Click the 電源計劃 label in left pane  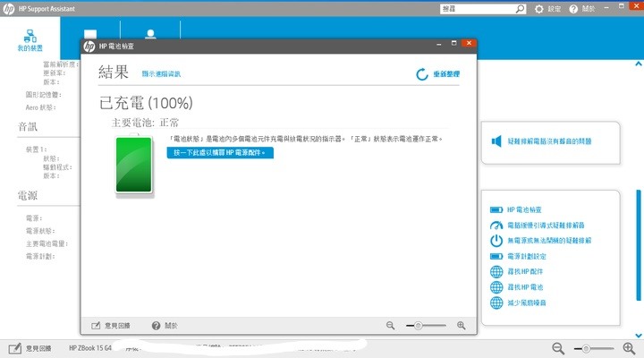tap(40, 257)
